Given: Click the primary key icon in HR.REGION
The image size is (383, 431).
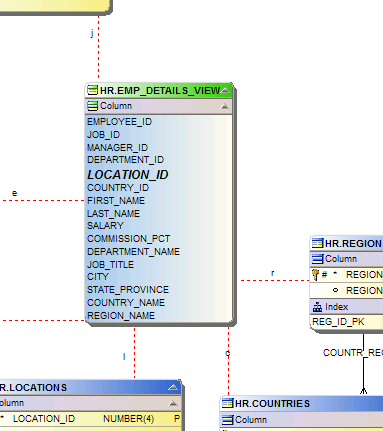Looking at the screenshot, I should pyautogui.click(x=315, y=275).
